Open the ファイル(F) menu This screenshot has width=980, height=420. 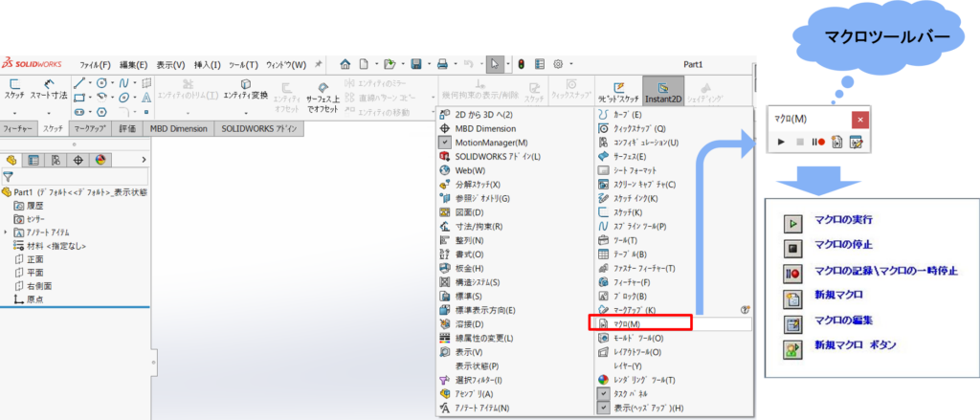95,64
